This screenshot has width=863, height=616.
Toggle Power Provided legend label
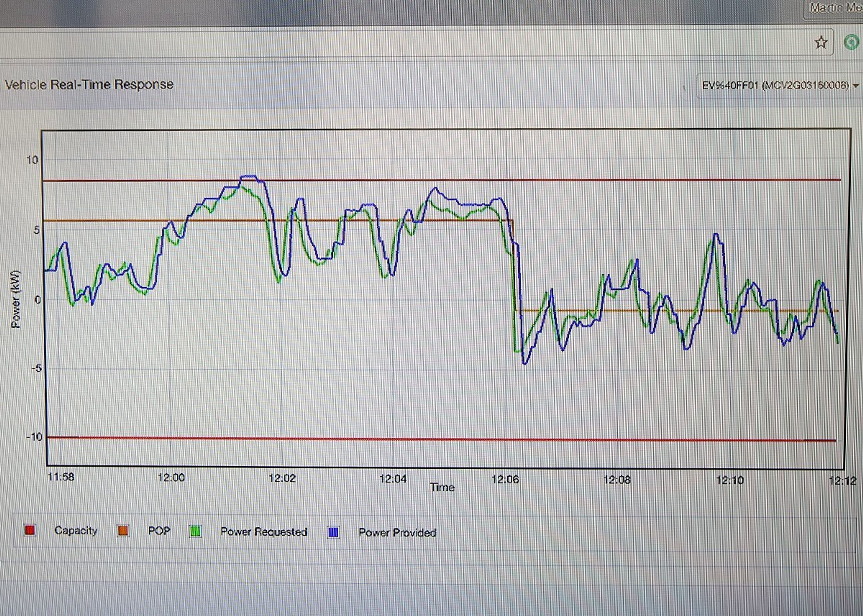(x=397, y=533)
